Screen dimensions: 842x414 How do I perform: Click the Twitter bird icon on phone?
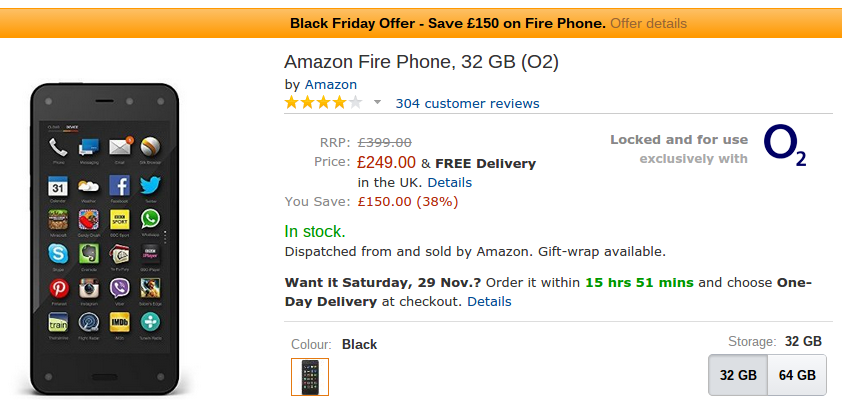click(x=150, y=185)
